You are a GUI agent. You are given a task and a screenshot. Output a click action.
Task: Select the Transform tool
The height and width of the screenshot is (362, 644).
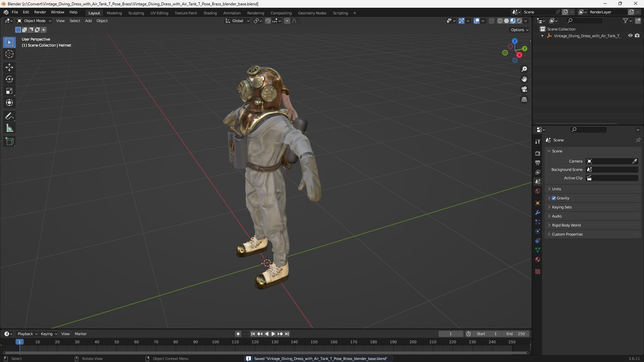click(9, 103)
